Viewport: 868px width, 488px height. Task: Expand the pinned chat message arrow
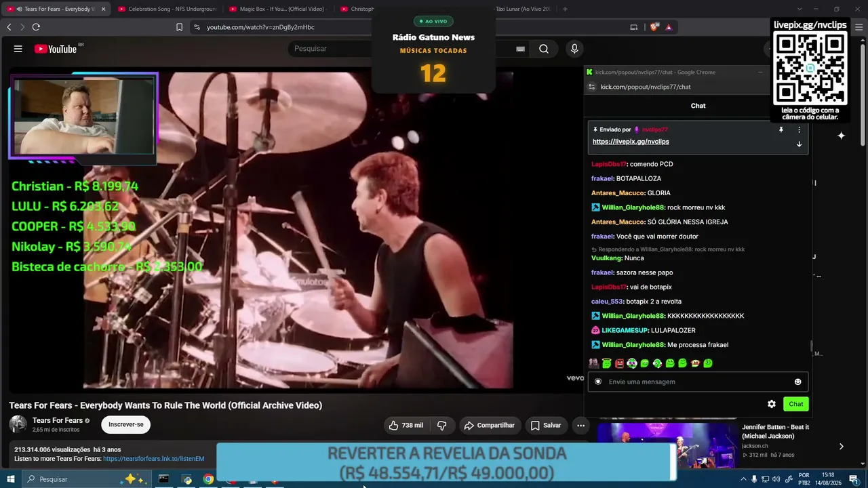click(799, 144)
